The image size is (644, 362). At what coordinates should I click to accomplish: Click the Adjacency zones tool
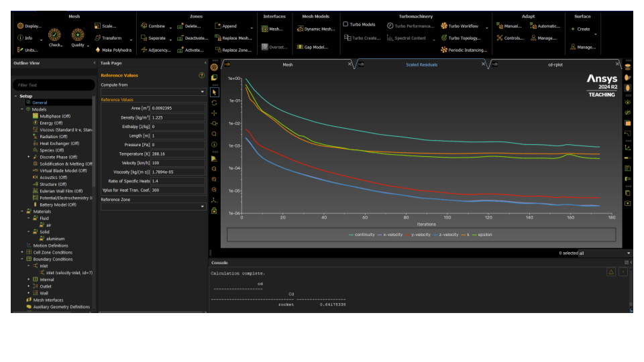tap(156, 50)
